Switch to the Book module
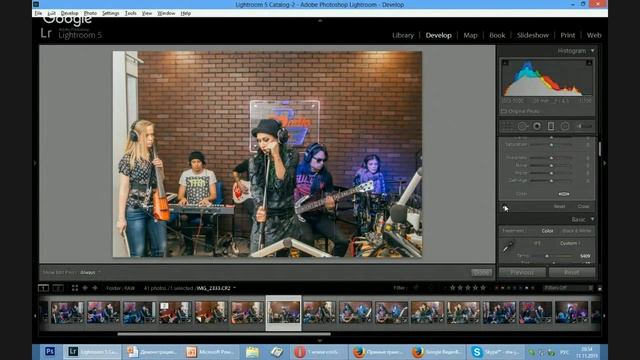Image resolution: width=640 pixels, height=360 pixels. click(x=497, y=36)
